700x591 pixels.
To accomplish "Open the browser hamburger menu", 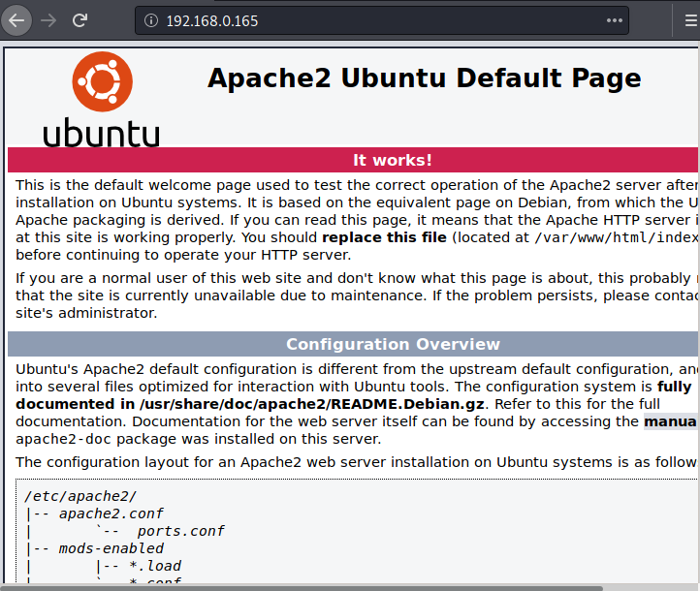I will 691,20.
